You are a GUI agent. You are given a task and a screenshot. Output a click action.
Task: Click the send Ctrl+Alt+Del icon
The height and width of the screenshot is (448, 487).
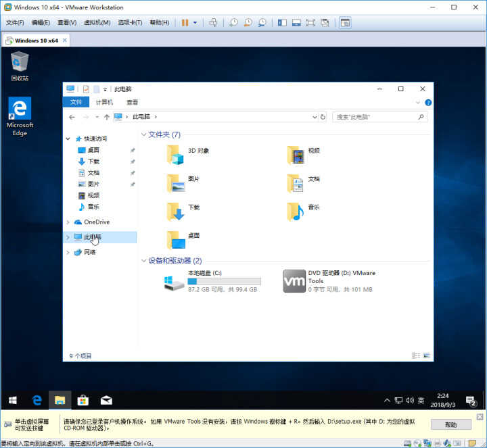coord(213,23)
